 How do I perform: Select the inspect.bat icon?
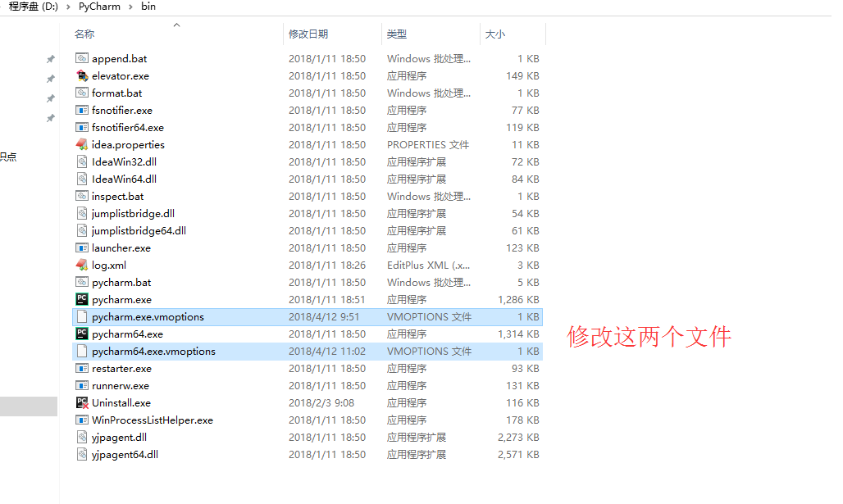[x=82, y=196]
